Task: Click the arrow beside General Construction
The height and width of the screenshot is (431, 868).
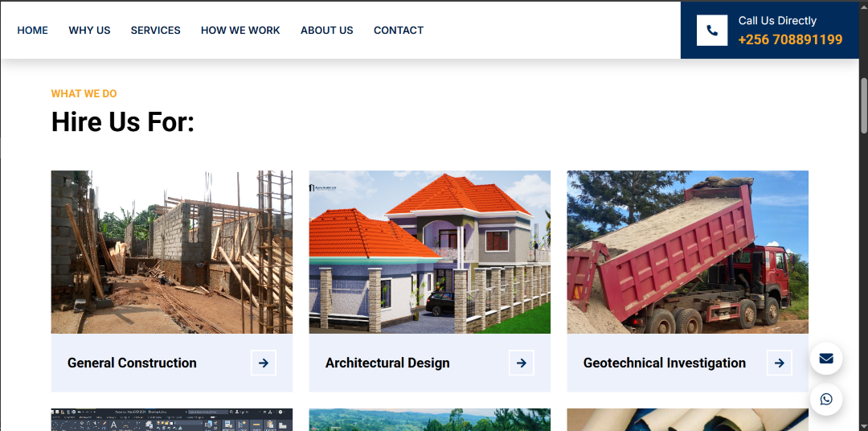Action: click(264, 363)
